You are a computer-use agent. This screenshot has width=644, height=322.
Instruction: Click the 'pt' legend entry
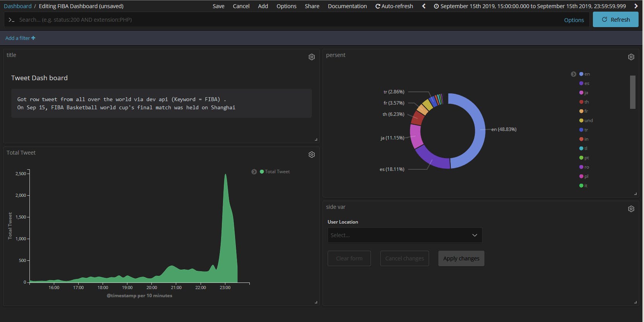(584, 158)
